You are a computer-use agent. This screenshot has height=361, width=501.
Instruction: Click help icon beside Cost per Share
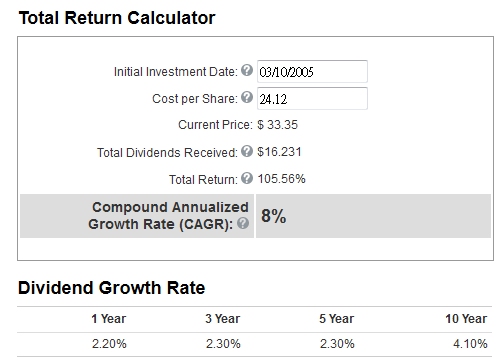click(x=247, y=97)
